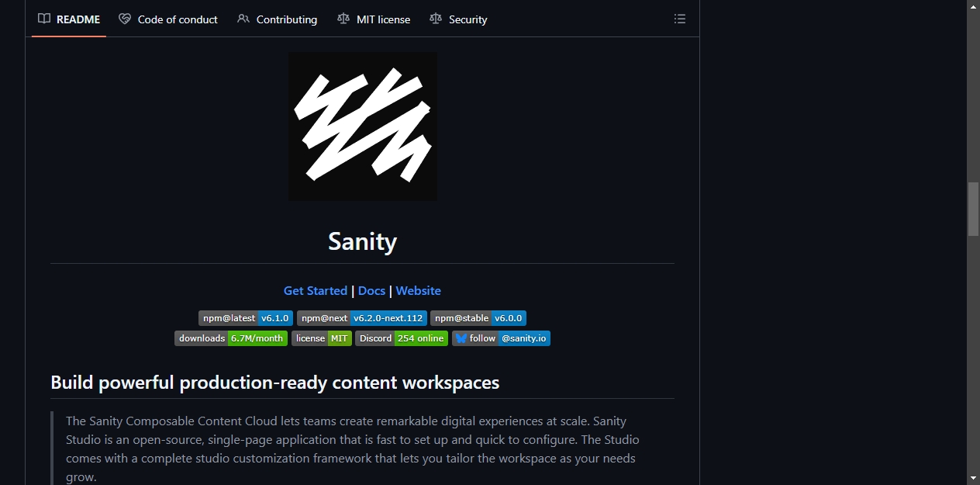
Task: Click the Sanity Composable Content Cloud paragraph
Action: point(353,449)
